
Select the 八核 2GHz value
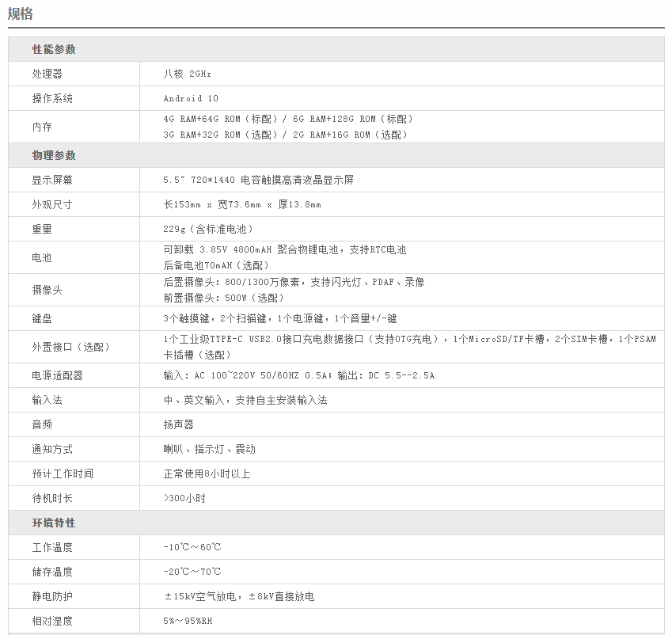coord(188,74)
